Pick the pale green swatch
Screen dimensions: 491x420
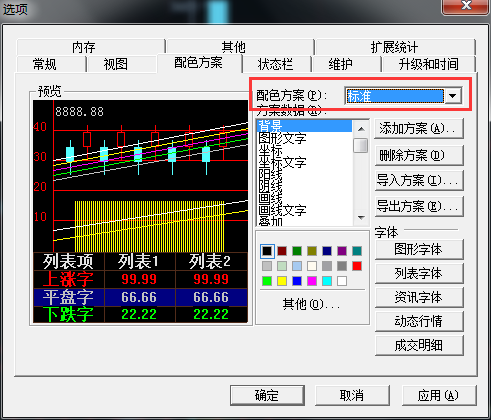(x=282, y=266)
